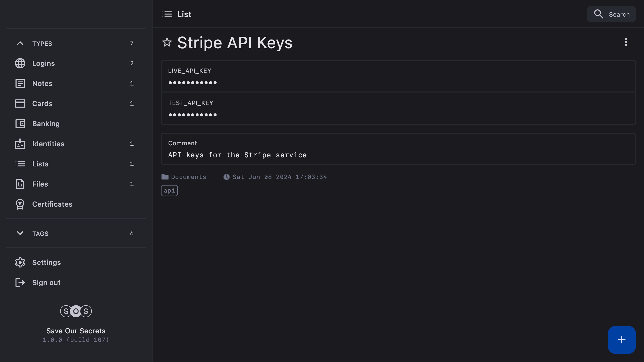This screenshot has height=362, width=644.
Task: Click the Identities badge icon
Action: pyautogui.click(x=20, y=144)
